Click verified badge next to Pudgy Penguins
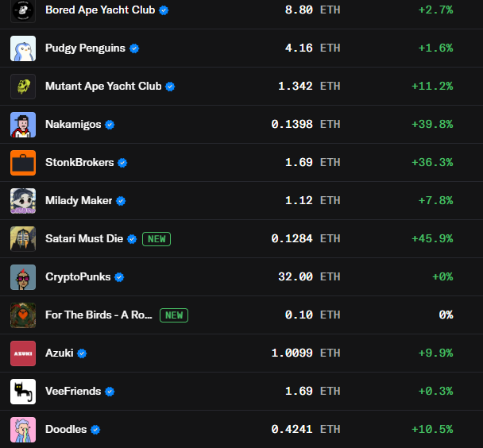The width and height of the screenshot is (483, 448). (134, 48)
